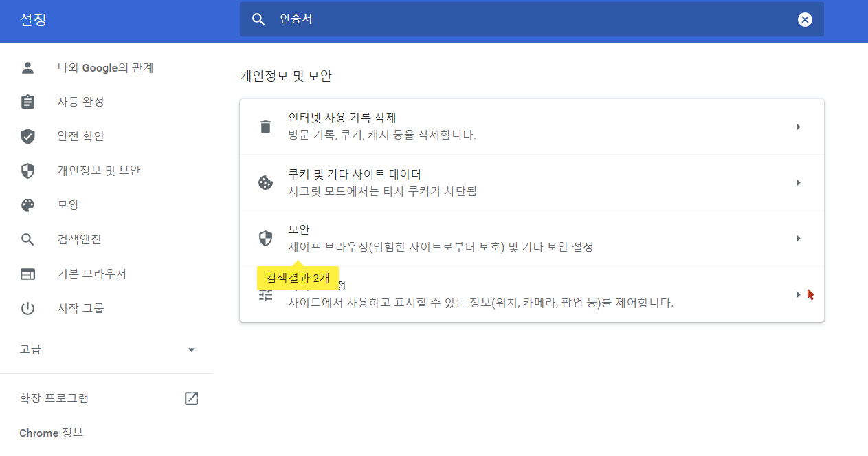Click the cookie icon for 쿠키 및 기타 사이트 데이터
868x456 pixels.
(265, 182)
